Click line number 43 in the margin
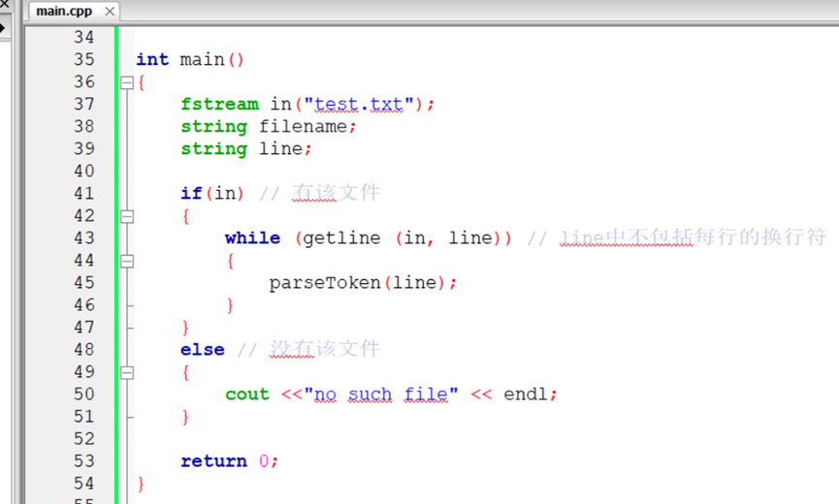The width and height of the screenshot is (839, 504). (x=84, y=237)
